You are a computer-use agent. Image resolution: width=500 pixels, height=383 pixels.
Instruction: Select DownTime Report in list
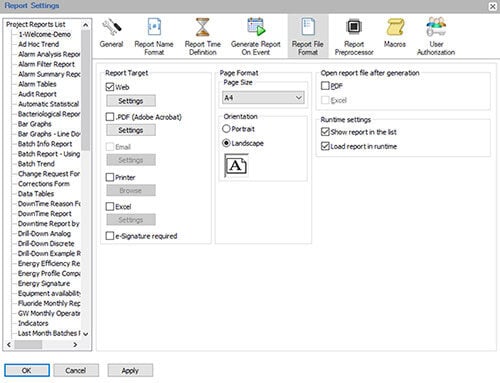(45, 214)
